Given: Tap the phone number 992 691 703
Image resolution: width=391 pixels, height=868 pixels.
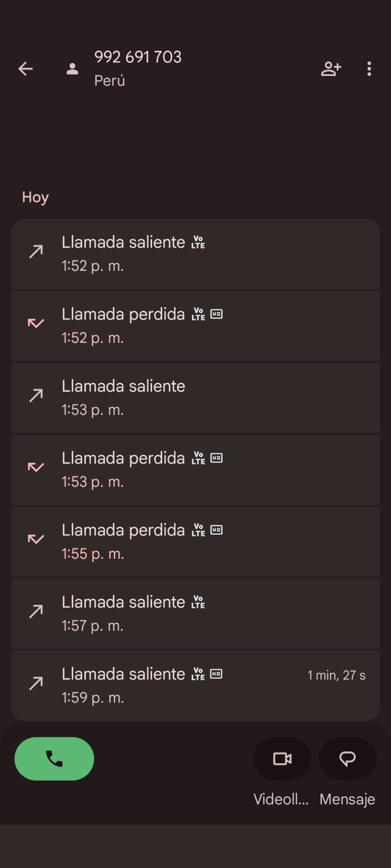Looking at the screenshot, I should (x=138, y=57).
